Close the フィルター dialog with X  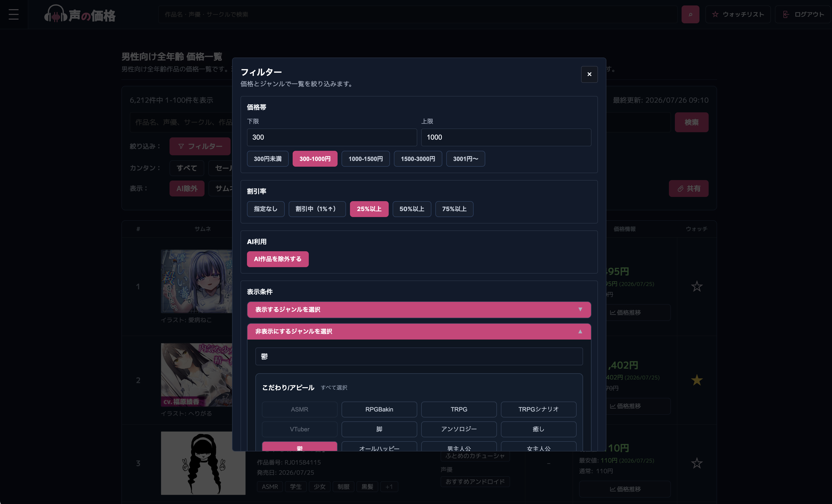pyautogui.click(x=589, y=74)
